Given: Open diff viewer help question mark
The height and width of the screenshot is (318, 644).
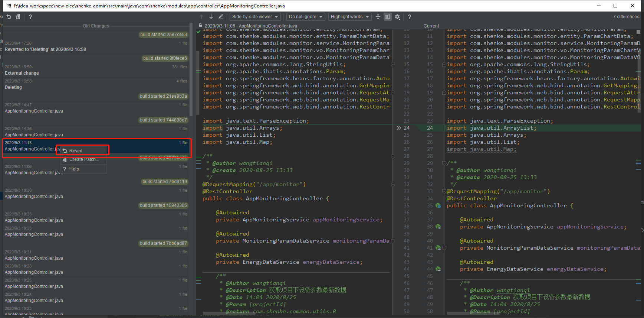Looking at the screenshot, I should click(x=410, y=17).
